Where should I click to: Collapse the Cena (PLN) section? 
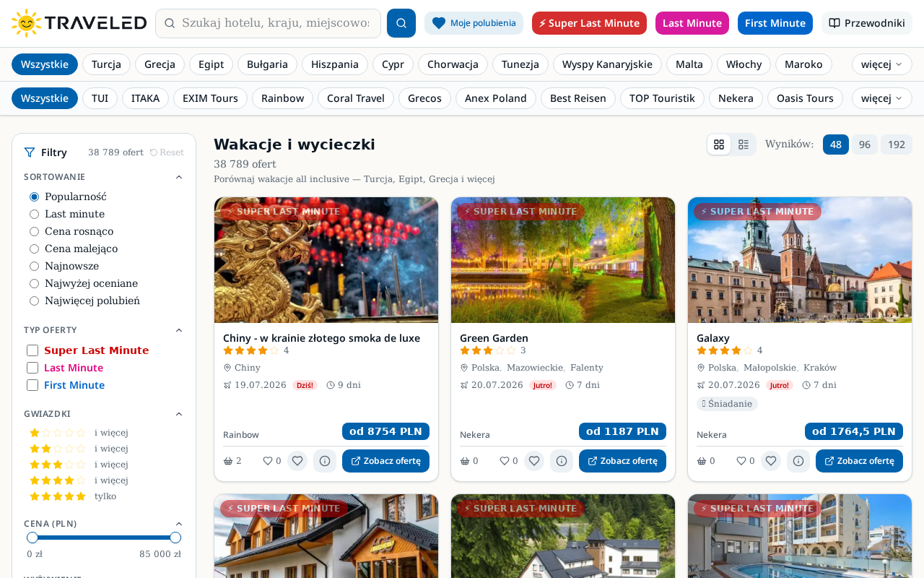[x=179, y=524]
